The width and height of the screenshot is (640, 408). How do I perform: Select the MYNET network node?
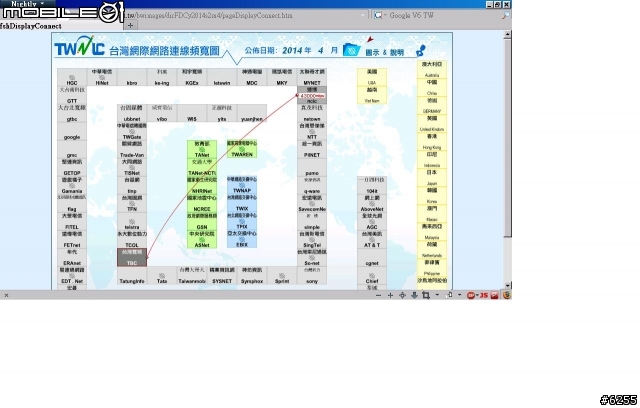point(312,77)
